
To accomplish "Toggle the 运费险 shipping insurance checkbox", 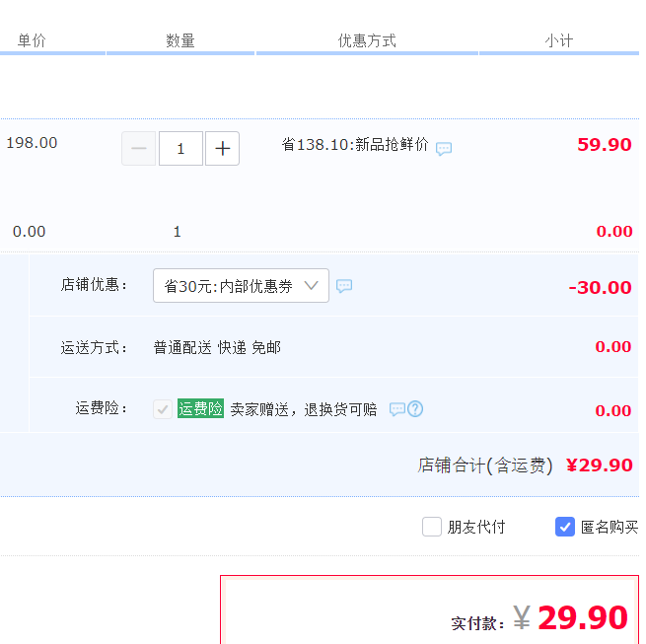I will pyautogui.click(x=163, y=409).
